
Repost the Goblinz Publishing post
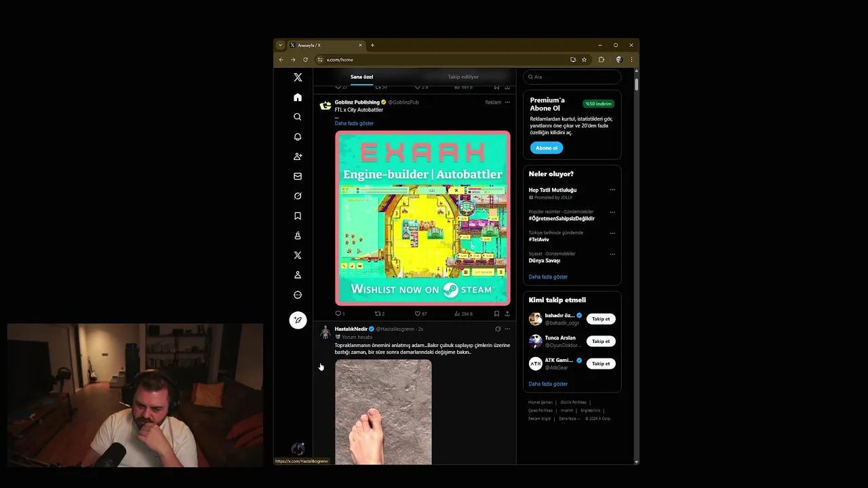378,314
